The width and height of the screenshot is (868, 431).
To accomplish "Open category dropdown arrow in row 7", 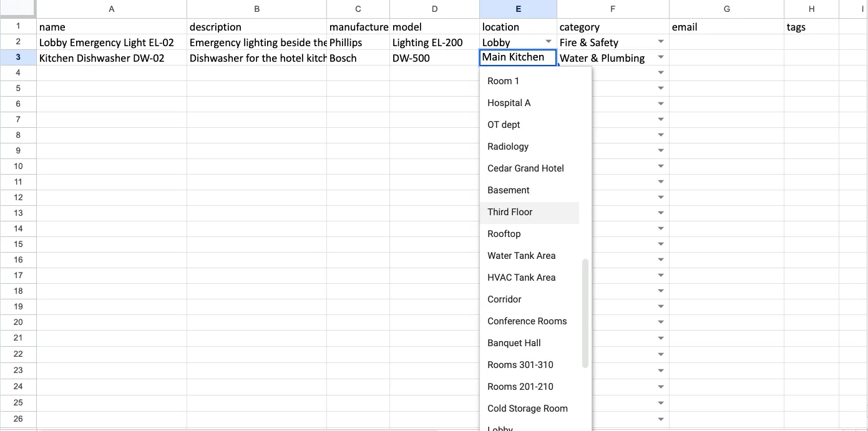I will click(x=661, y=120).
